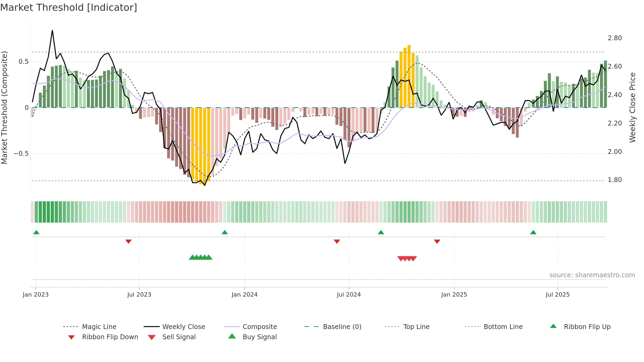Click the 2.60 price axis label
644x362 pixels.
tap(615, 67)
